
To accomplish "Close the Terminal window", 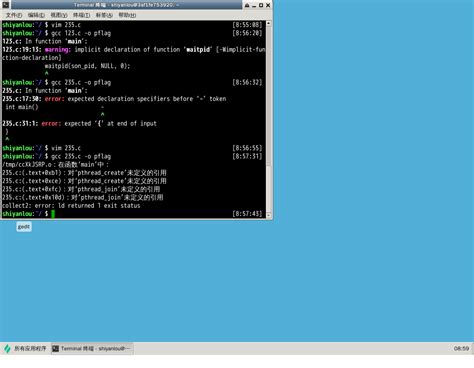I will tap(268, 5).
